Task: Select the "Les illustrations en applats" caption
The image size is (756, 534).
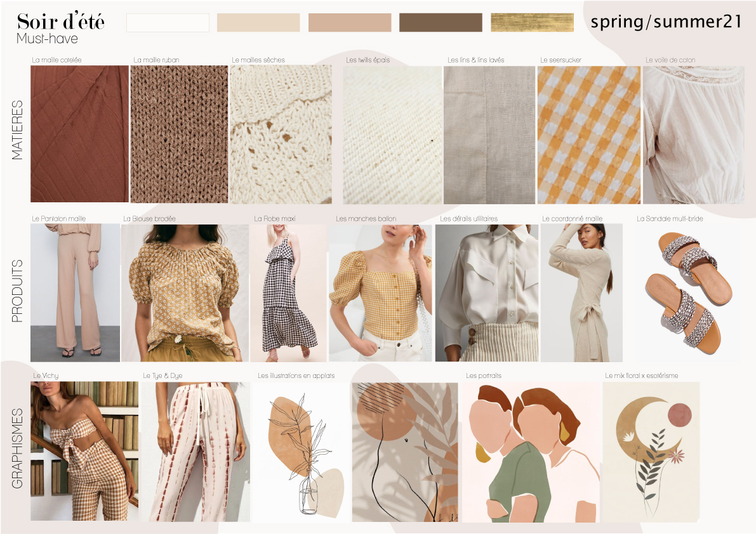Action: tap(296, 375)
